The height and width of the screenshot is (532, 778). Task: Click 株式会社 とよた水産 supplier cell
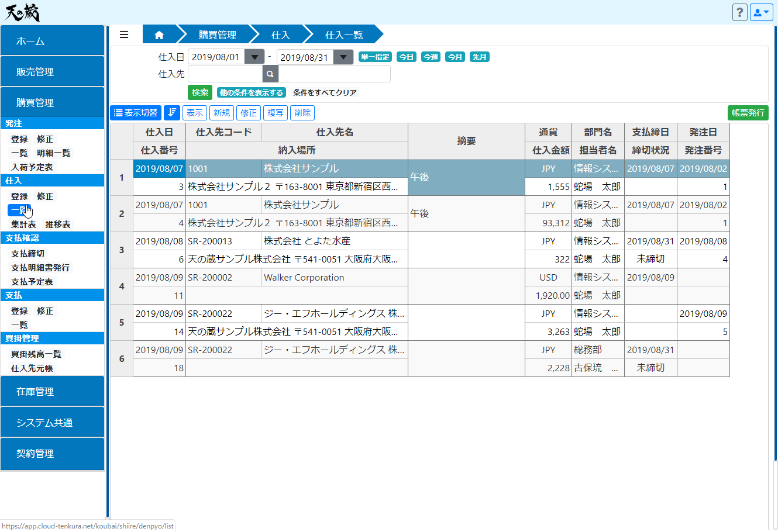pos(335,241)
